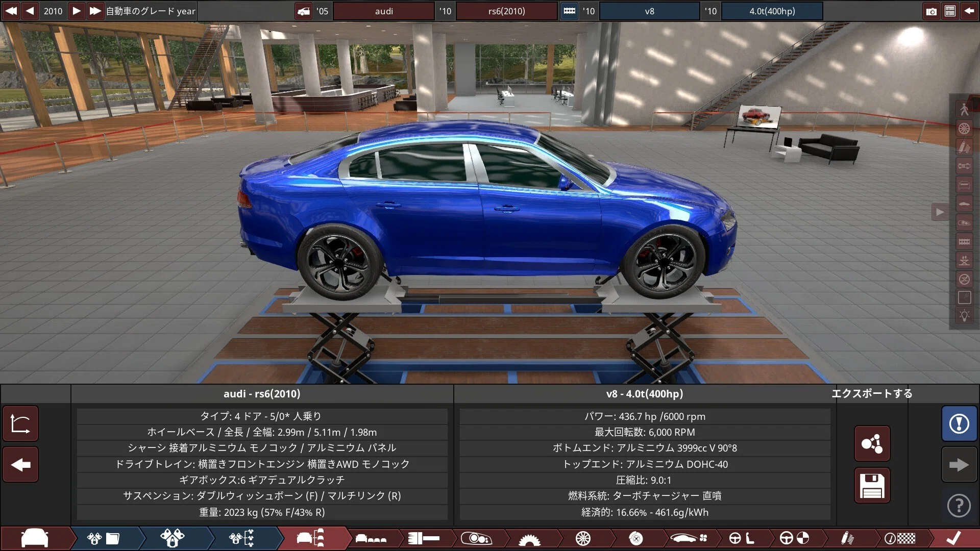The height and width of the screenshot is (551, 980).
Task: Click the top-right back arrow icon
Action: (969, 11)
